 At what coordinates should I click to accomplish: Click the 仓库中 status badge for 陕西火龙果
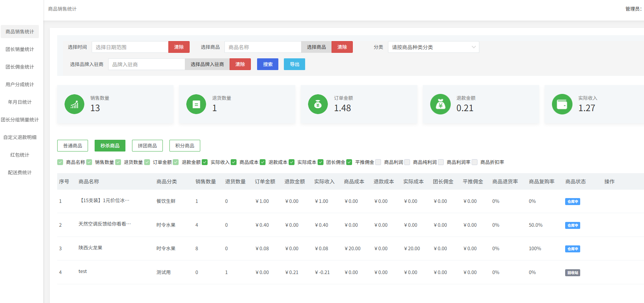pyautogui.click(x=572, y=249)
